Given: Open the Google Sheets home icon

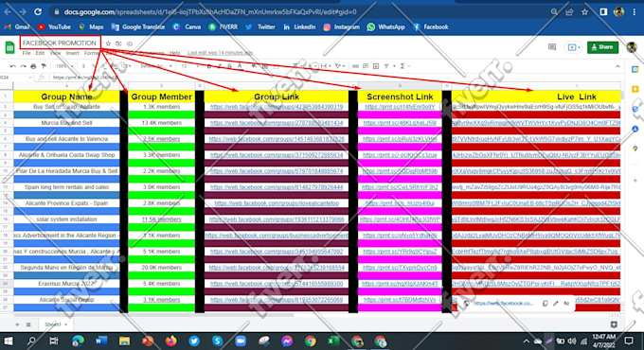Looking at the screenshot, I should coord(9,47).
